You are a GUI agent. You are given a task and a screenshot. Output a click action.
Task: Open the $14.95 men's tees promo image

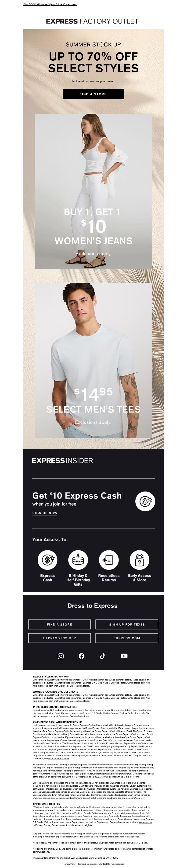pos(93,360)
